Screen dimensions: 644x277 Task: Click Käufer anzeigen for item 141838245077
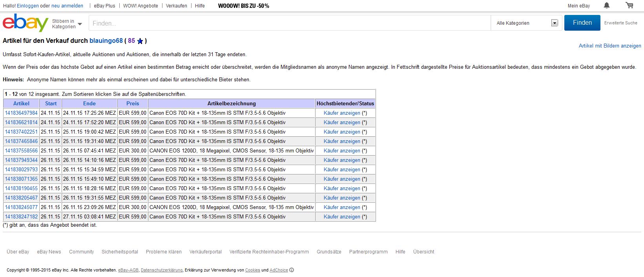342,207
